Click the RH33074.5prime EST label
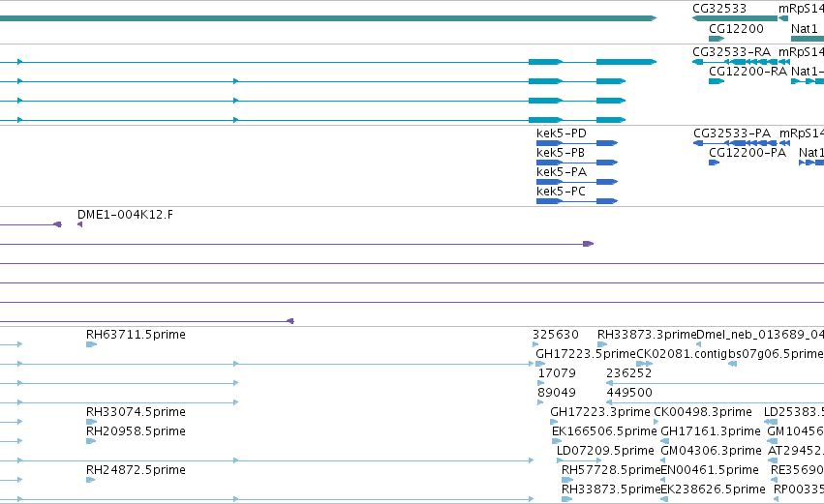This screenshot has width=824, height=504. [136, 412]
